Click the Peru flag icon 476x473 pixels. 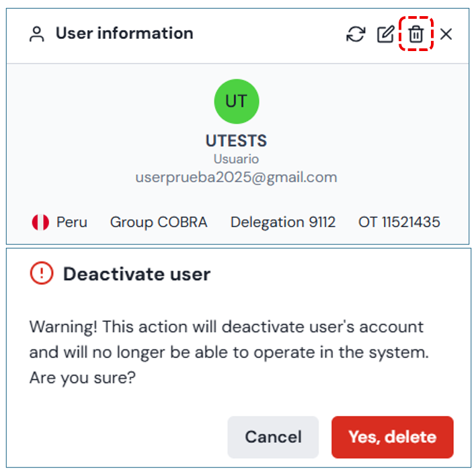(40, 222)
